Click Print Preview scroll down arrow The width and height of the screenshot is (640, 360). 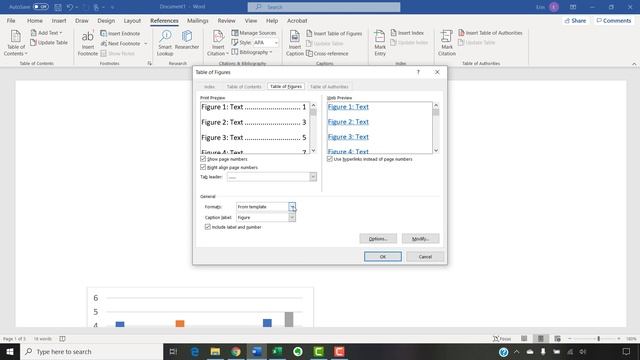click(x=313, y=151)
